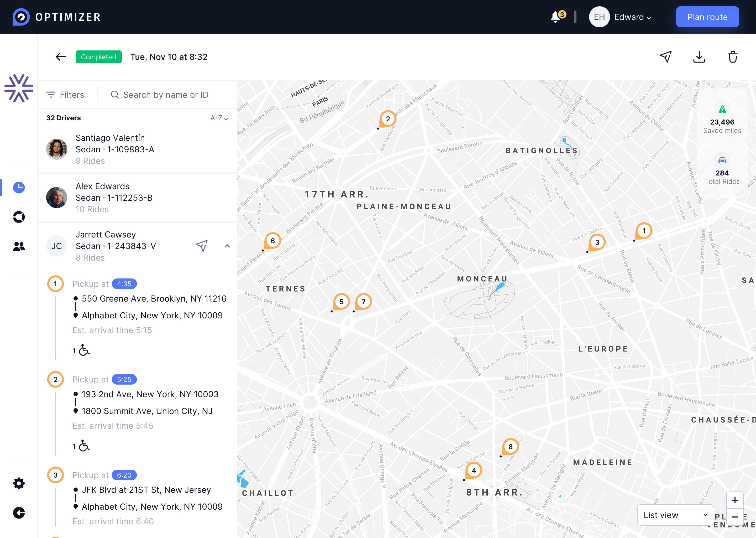Collapse Jarrett Cawsey rides list
The image size is (756, 538).
(227, 246)
